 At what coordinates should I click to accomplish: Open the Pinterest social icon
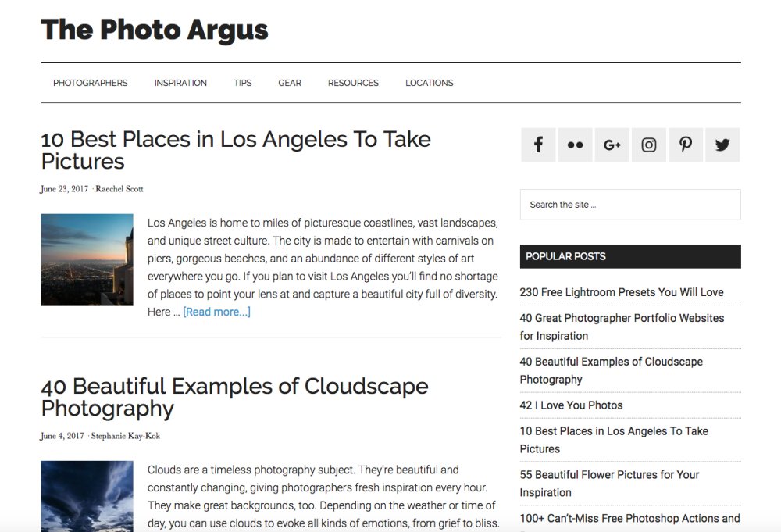tap(686, 145)
